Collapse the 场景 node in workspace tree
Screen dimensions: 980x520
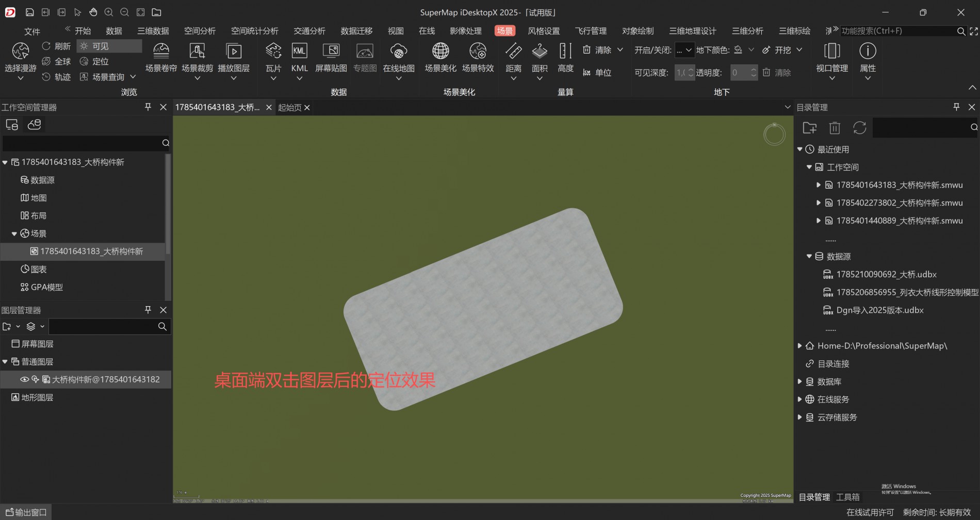14,234
